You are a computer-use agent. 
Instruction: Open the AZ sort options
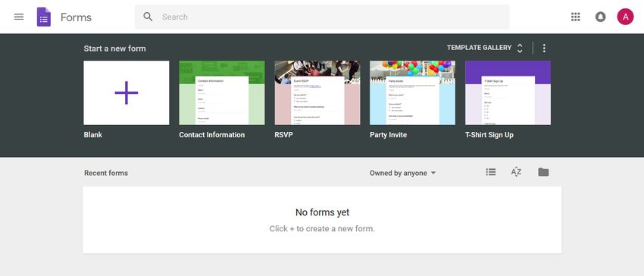516,172
